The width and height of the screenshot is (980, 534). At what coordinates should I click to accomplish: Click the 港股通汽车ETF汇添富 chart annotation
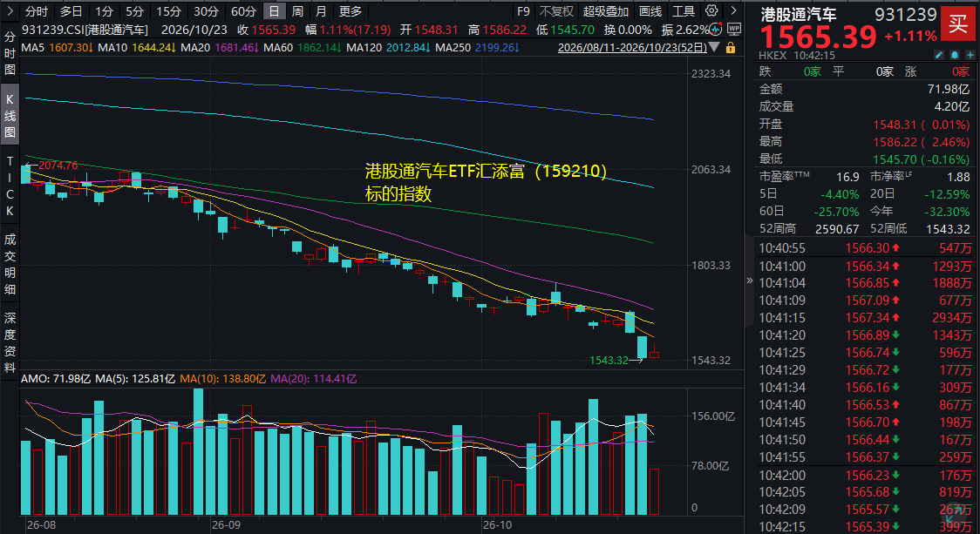point(487,182)
